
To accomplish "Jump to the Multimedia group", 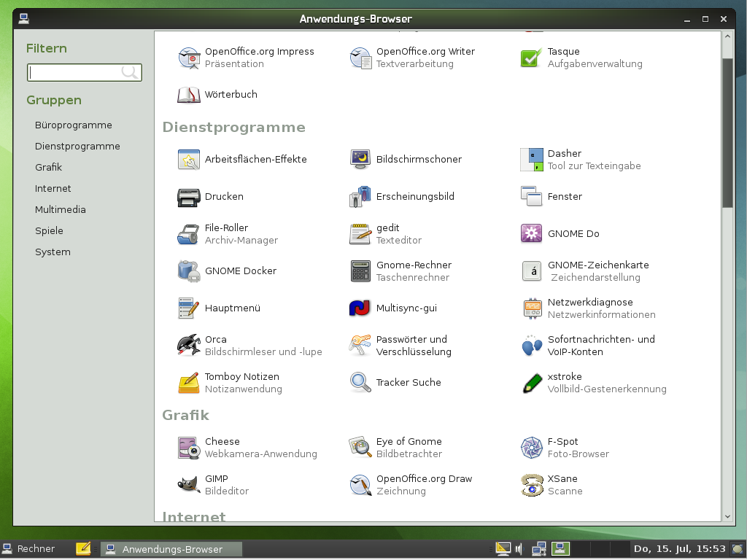I will click(x=61, y=210).
